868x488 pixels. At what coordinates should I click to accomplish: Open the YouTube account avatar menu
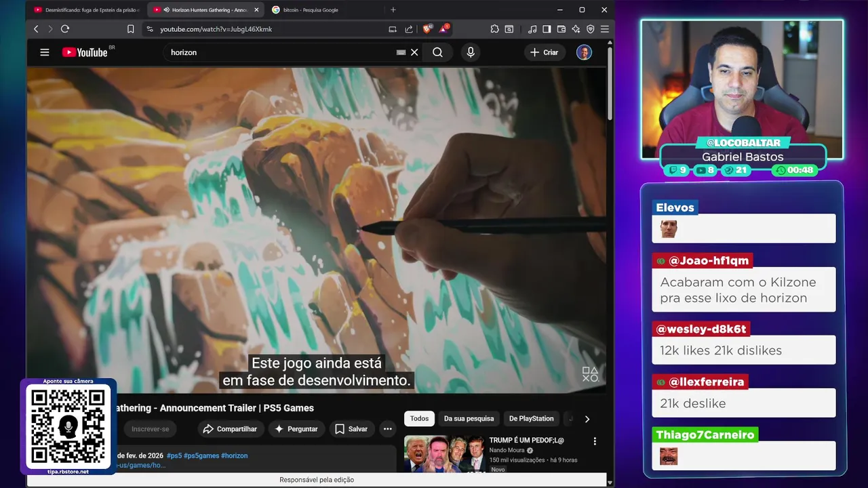click(584, 52)
